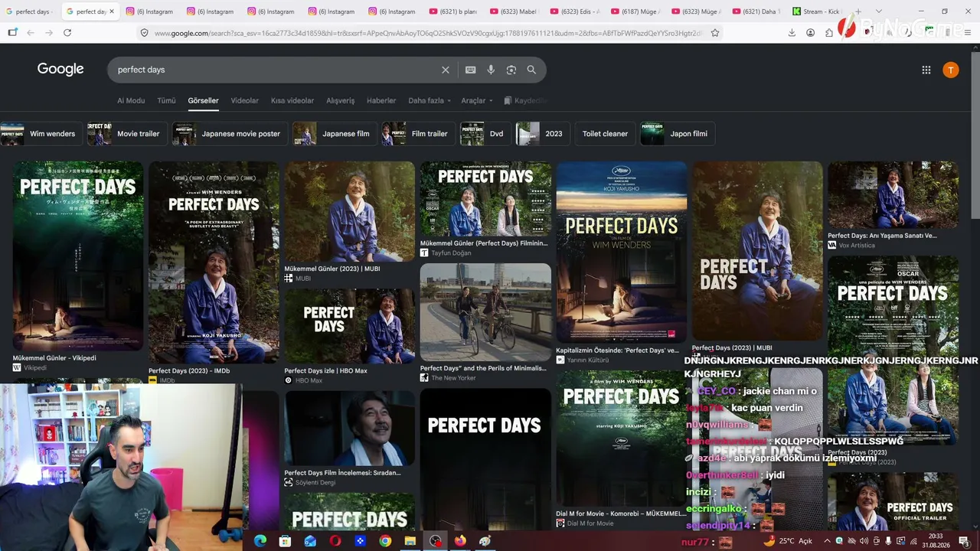Close the active perfect days browser tab
The width and height of the screenshot is (980, 551).
(112, 11)
